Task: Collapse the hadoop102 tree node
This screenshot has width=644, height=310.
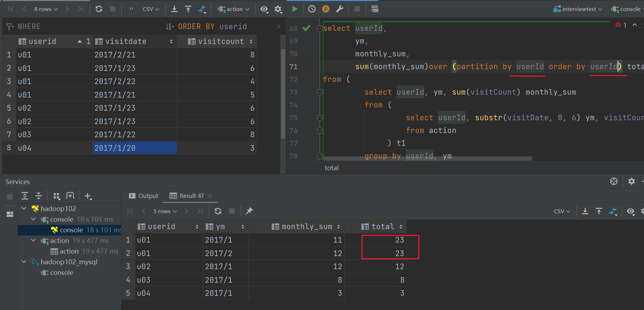Action: pyautogui.click(x=24, y=209)
